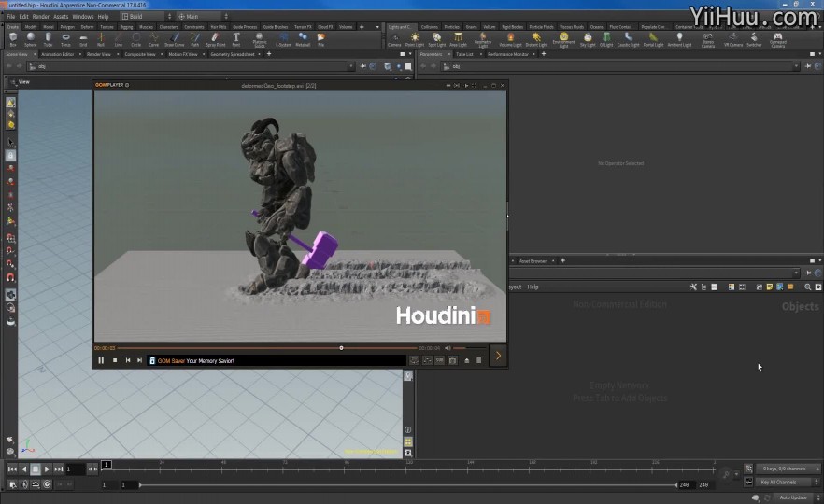Switch to the Geometry Spreadsheet tab

point(233,54)
